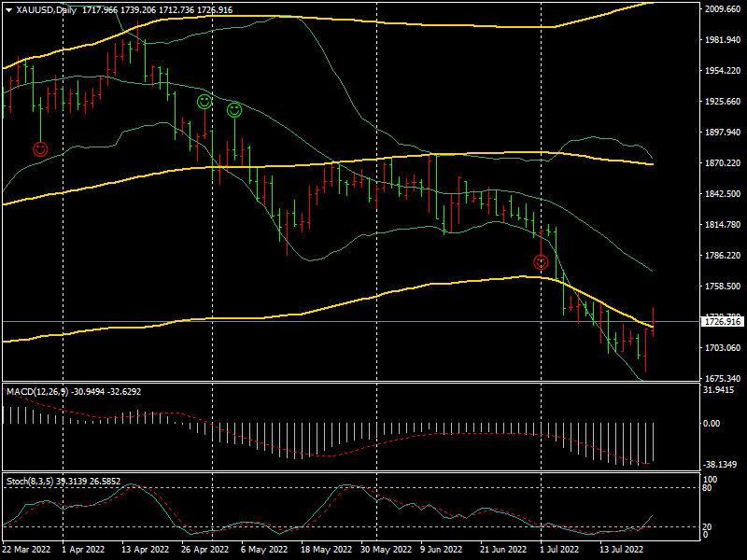Click the 26 Apr 2022 date label
The height and width of the screenshot is (560, 747).
click(204, 549)
